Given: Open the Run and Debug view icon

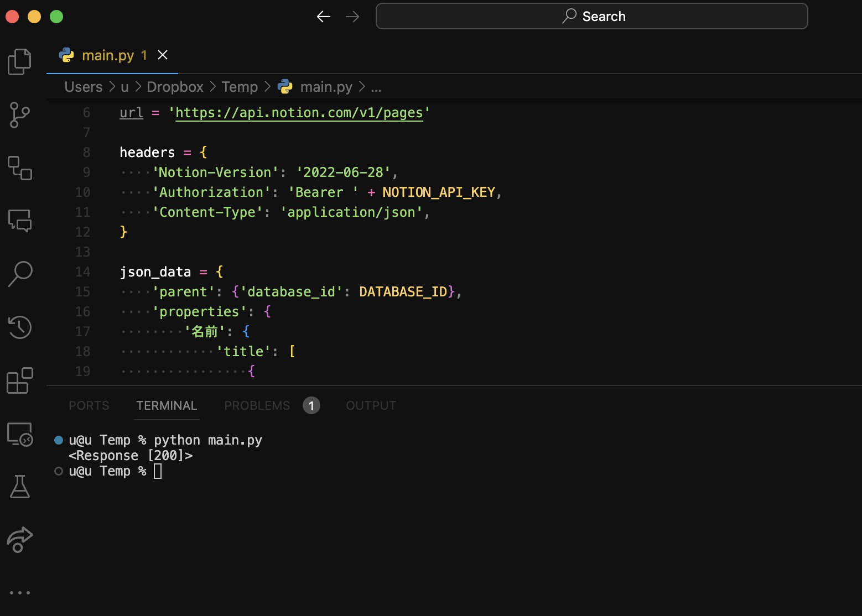Looking at the screenshot, I should (20, 168).
